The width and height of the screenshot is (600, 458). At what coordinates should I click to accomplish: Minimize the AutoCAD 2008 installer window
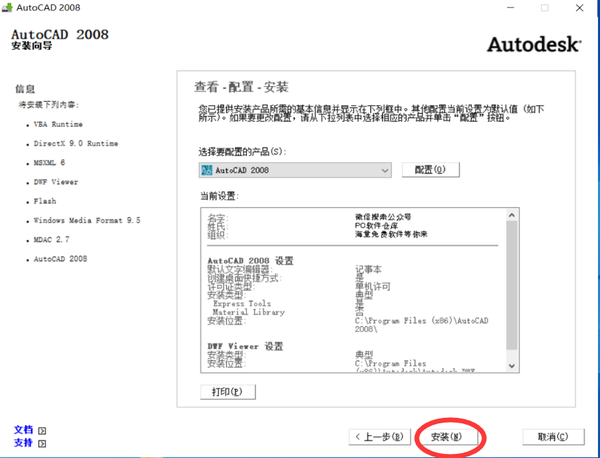point(510,8)
